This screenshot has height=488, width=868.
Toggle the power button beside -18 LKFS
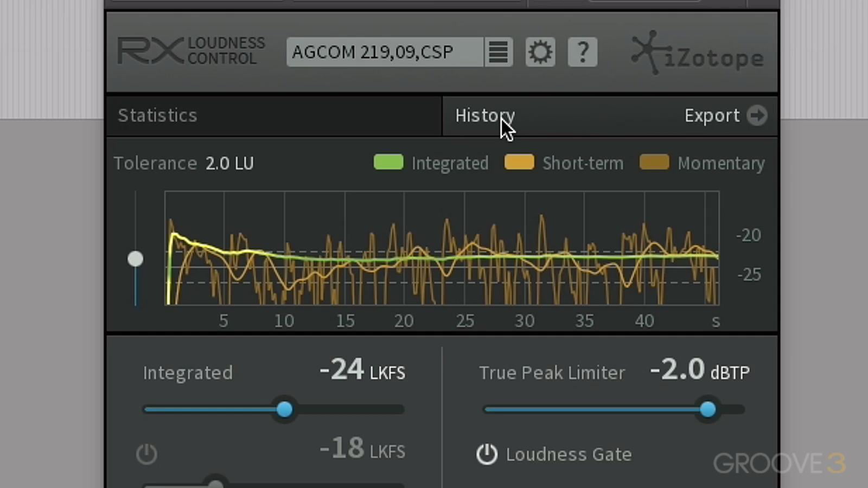146,454
